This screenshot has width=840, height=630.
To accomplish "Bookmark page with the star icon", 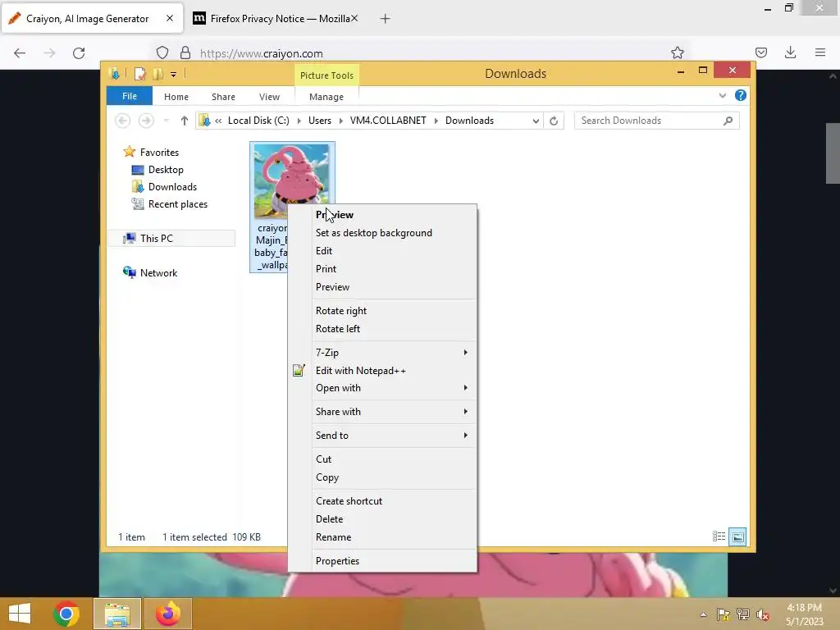I will [x=677, y=52].
